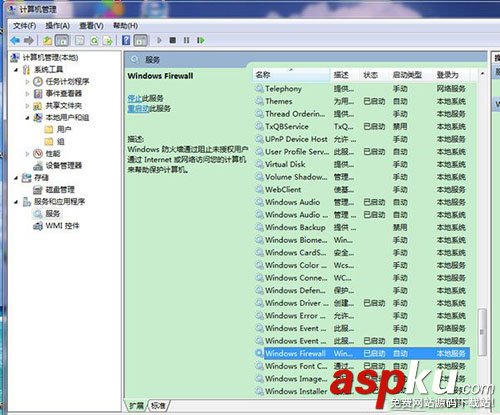500x415 pixels.
Task: Expand the 共享文件夹 node
Action: 27,106
